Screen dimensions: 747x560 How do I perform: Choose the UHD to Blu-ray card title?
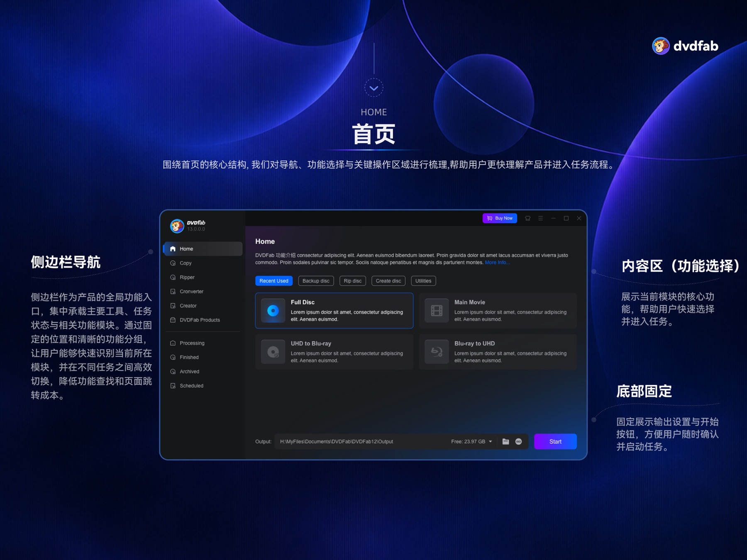coord(311,343)
